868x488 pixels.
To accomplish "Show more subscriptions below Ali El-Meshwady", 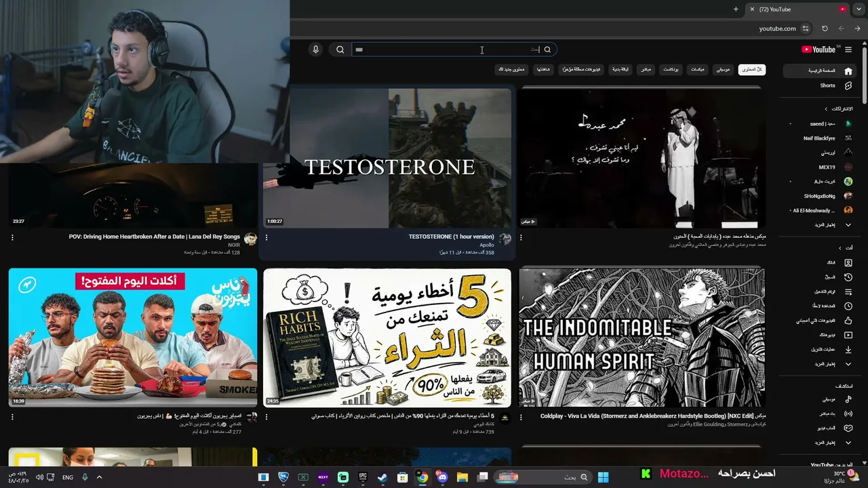I will (821, 225).
